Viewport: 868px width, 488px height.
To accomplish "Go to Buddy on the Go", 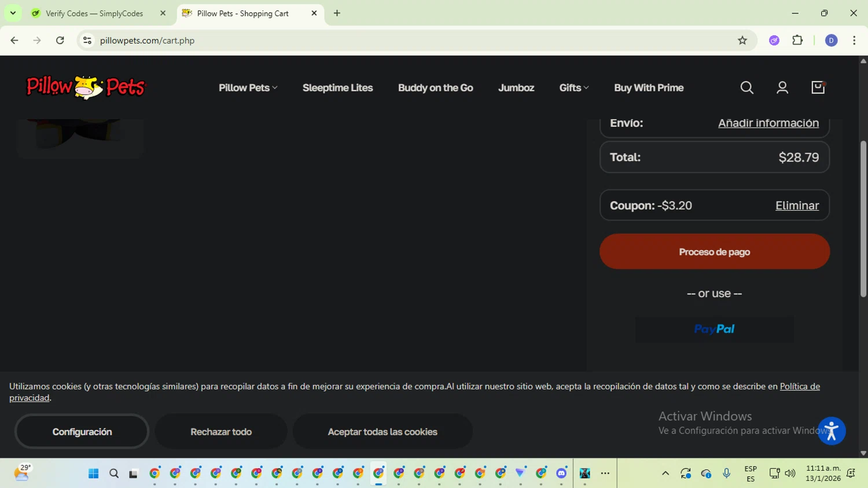I will tap(436, 88).
